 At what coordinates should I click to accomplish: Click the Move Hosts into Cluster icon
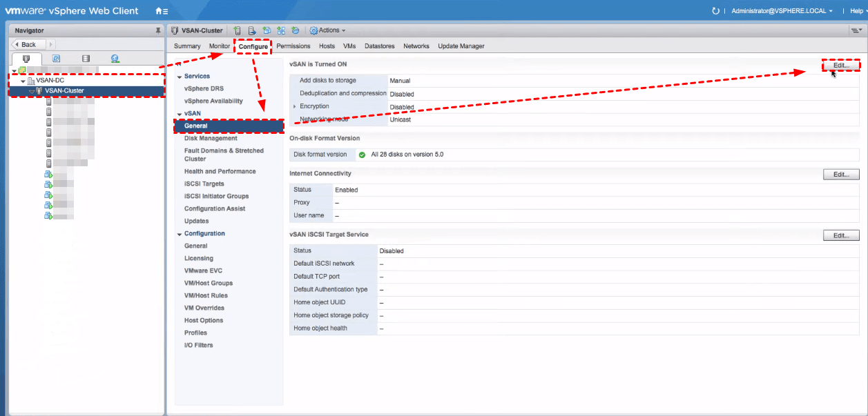tap(252, 30)
